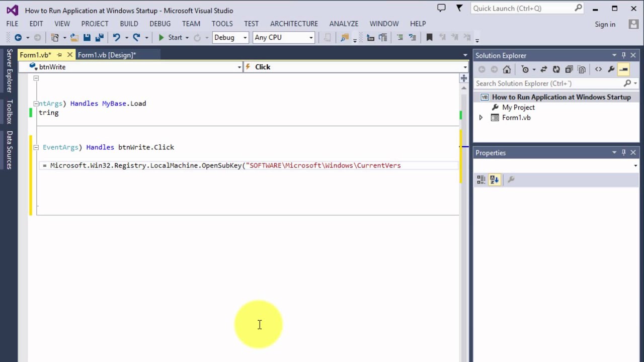Open the DEBUG menu
644x362 pixels.
(x=160, y=24)
